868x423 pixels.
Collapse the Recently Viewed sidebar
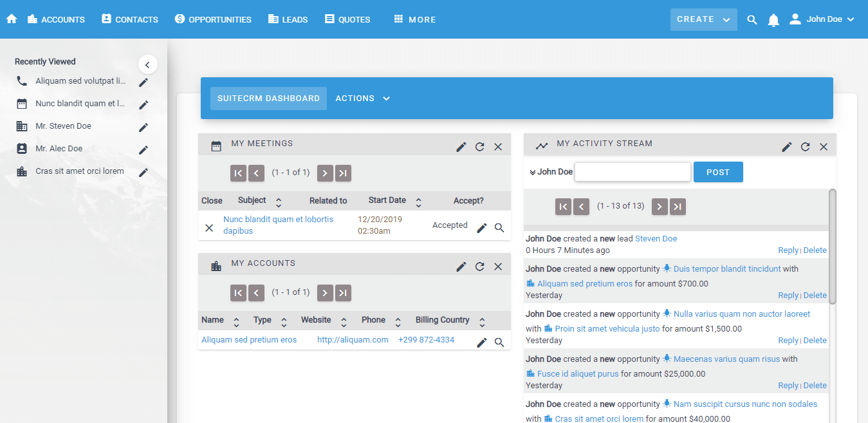click(x=147, y=64)
